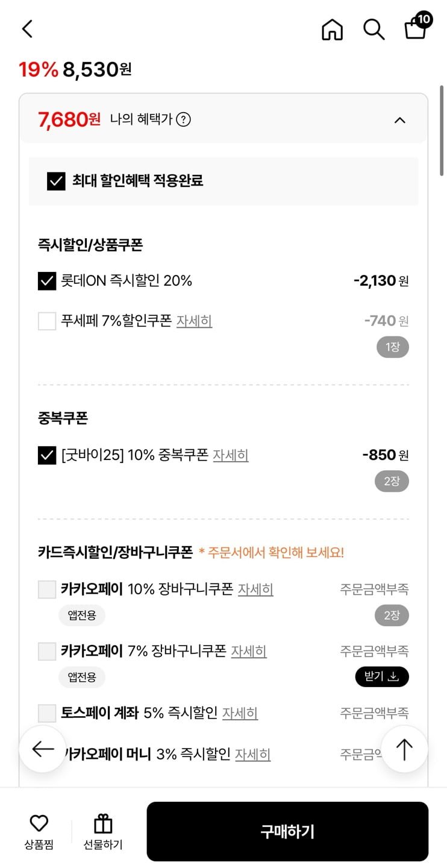View 자세히 for 토스페이 계좌 5% 즉시할인
447x868 pixels.
[240, 713]
